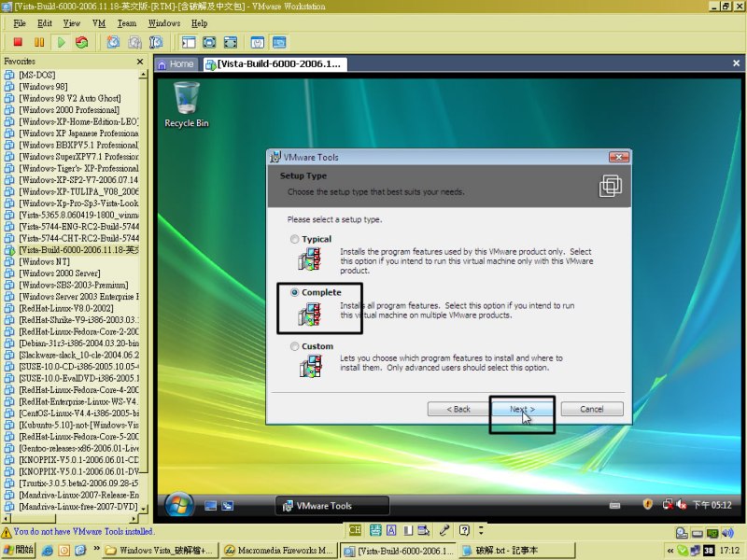Click Show Desktop in Vista quick launch
747x560 pixels.
pyautogui.click(x=210, y=506)
